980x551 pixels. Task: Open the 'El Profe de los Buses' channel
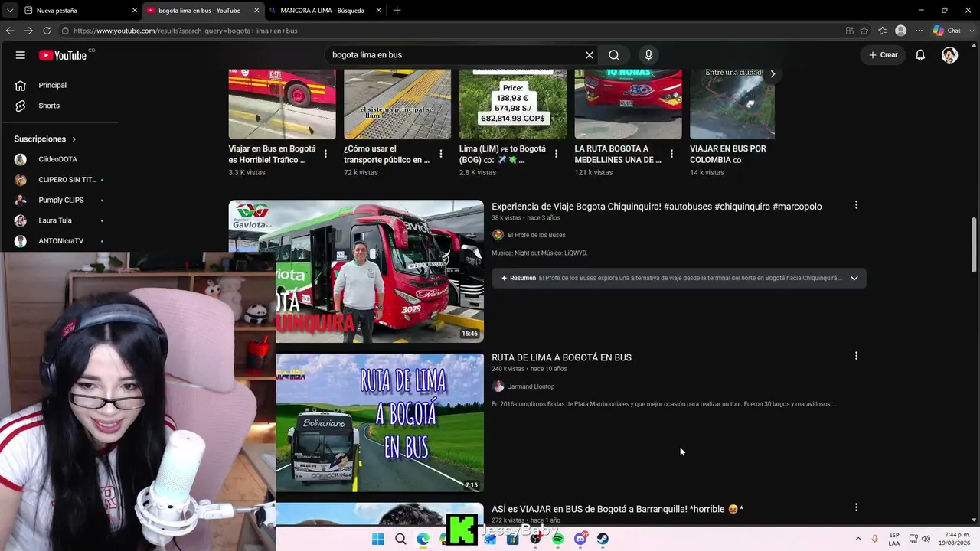(537, 235)
